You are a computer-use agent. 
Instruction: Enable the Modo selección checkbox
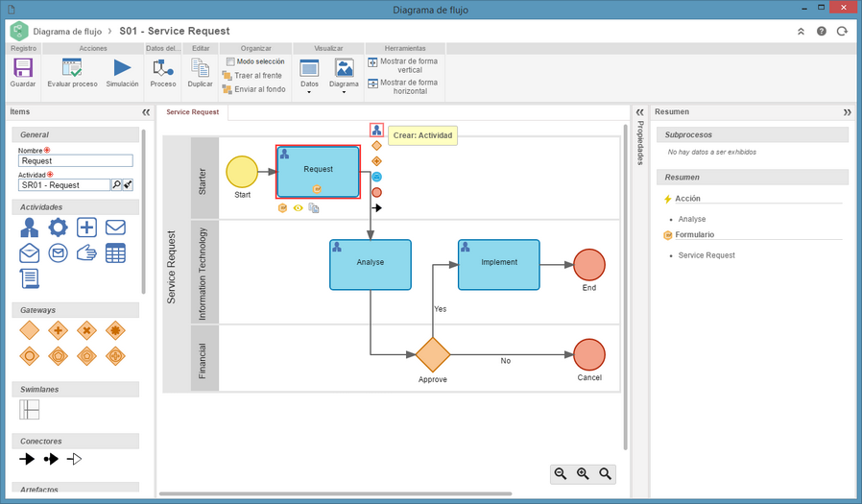pos(230,61)
